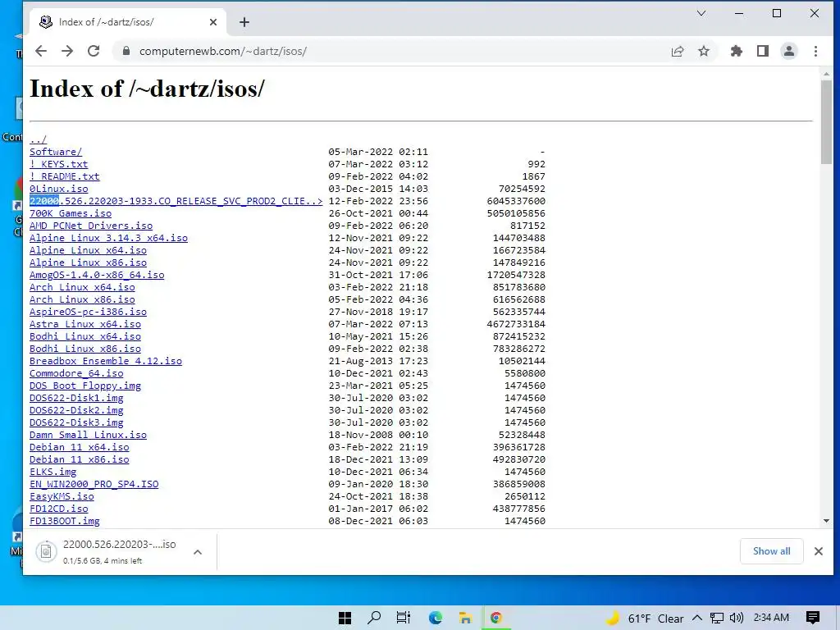840x630 pixels.
Task: Launch Microsoft Edge from the taskbar
Action: [x=435, y=618]
